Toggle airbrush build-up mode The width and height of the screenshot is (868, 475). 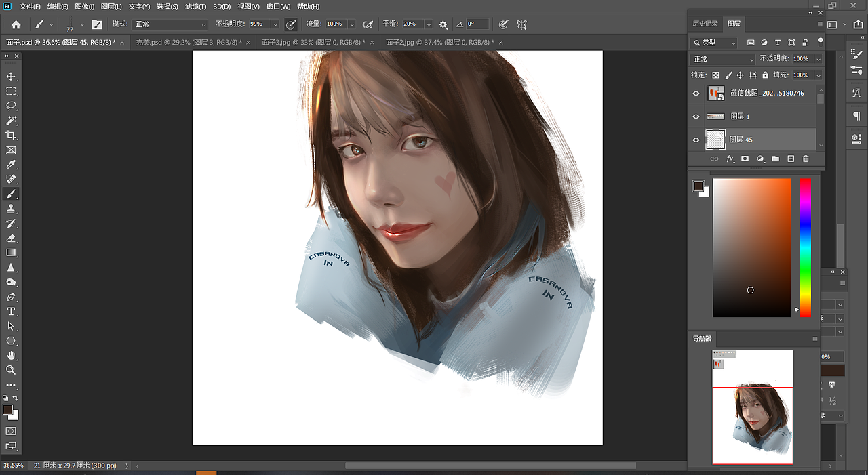click(x=368, y=24)
